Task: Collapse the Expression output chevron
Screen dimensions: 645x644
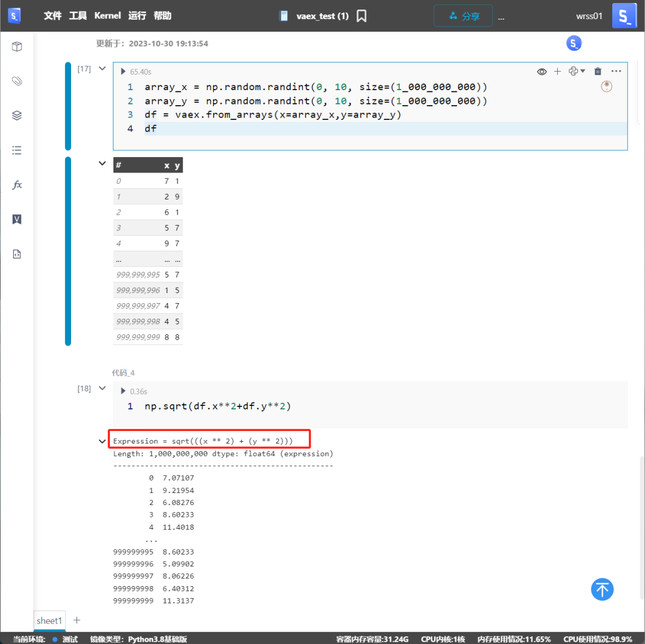Action: tap(103, 442)
